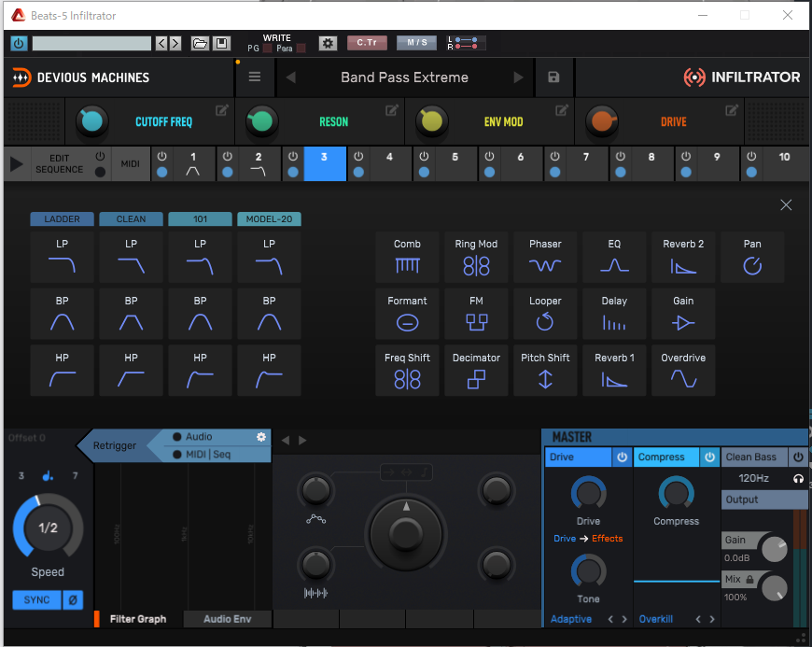Image resolution: width=812 pixels, height=647 pixels.
Task: Select the EQ effect tile
Action: point(614,258)
